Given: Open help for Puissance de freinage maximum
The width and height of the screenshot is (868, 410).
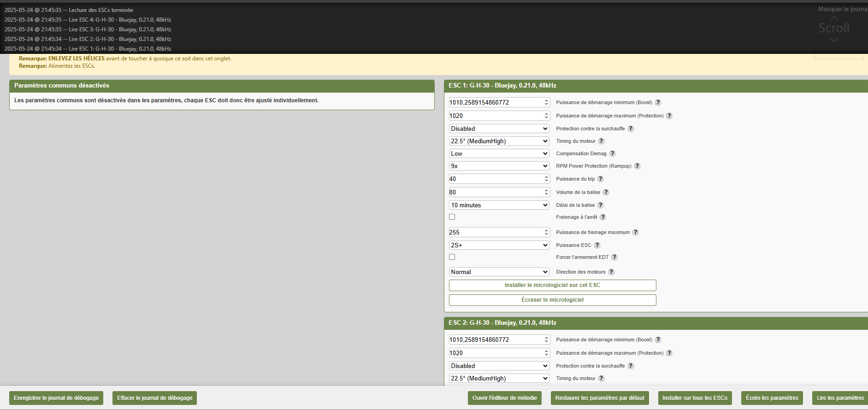Looking at the screenshot, I should [x=635, y=233].
